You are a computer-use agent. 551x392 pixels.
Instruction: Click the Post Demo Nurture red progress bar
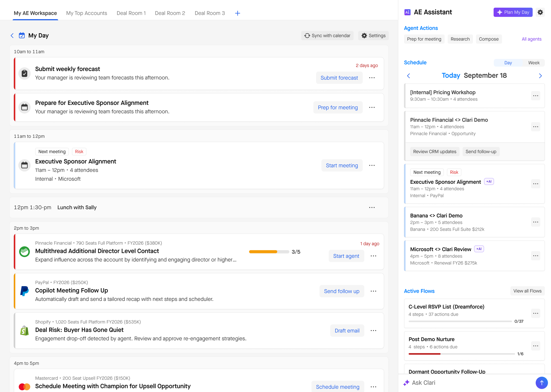click(461, 354)
